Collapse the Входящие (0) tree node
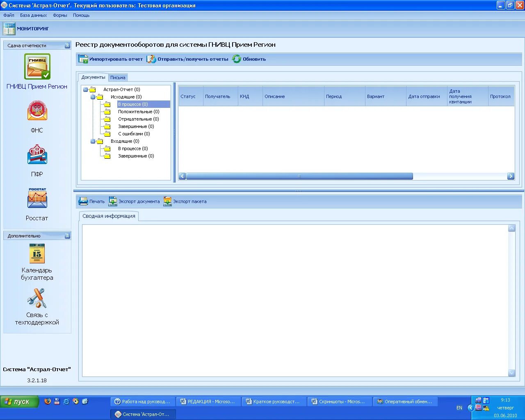Screen dimensions: 525x420 click(93, 141)
